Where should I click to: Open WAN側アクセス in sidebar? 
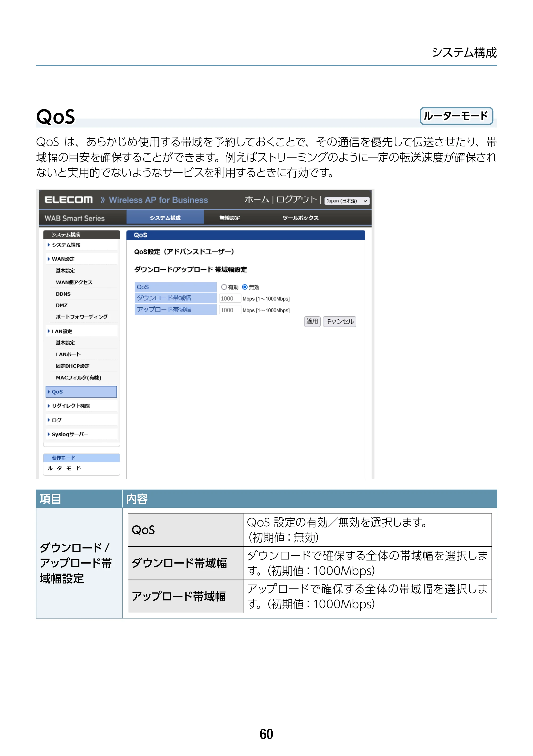[74, 282]
